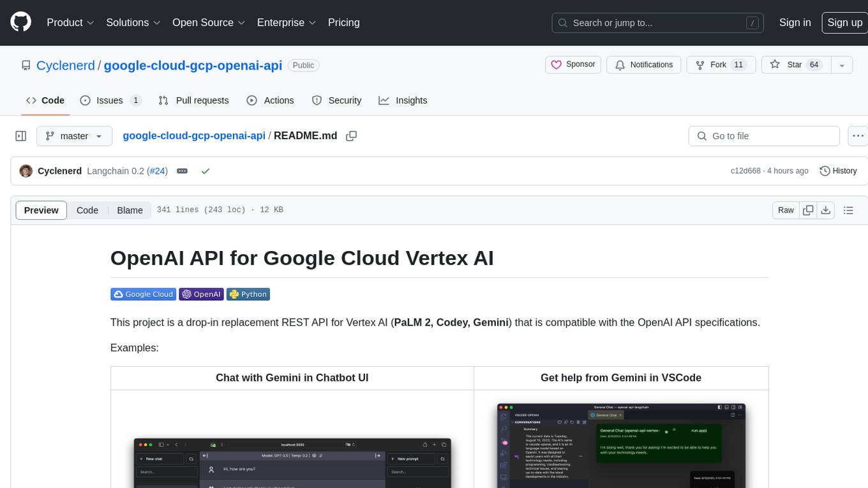Expand the Enterprise menu
Viewport: 868px width, 488px height.
(x=287, y=22)
